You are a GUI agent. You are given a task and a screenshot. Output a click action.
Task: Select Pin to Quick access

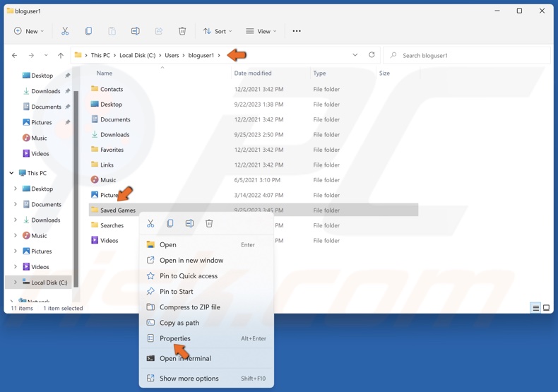coord(206,276)
